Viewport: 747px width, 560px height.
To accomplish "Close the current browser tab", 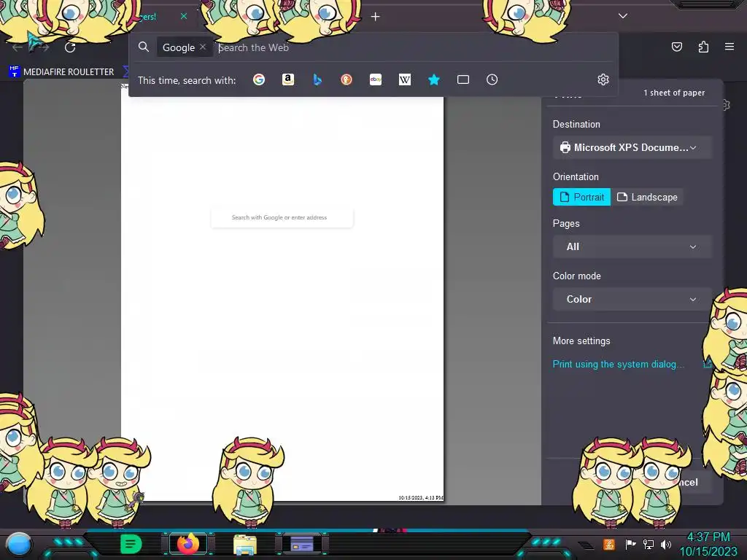I will (183, 16).
